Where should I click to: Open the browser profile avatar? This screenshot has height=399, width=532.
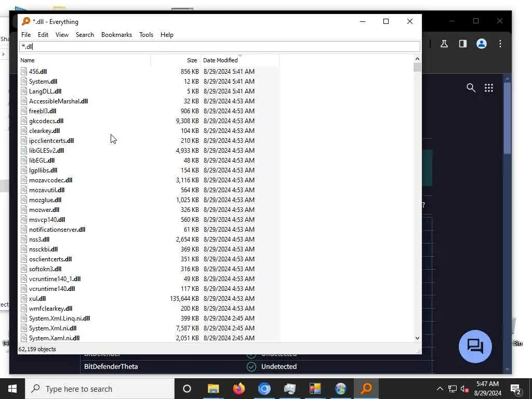(x=482, y=44)
